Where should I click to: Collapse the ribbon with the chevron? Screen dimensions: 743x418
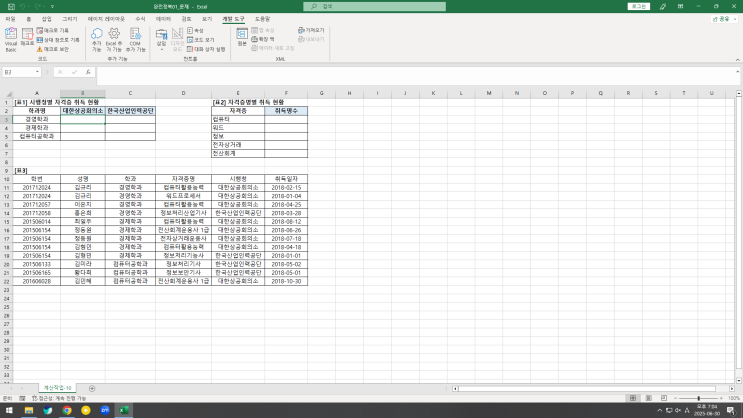[737, 60]
